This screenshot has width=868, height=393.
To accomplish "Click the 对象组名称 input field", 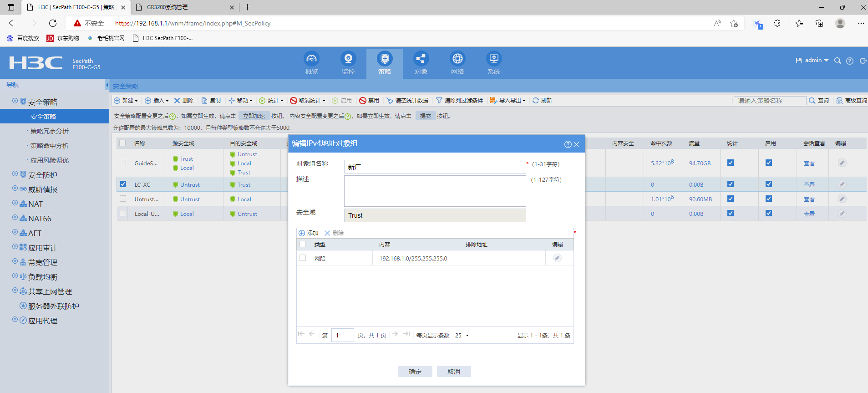I will (x=435, y=167).
